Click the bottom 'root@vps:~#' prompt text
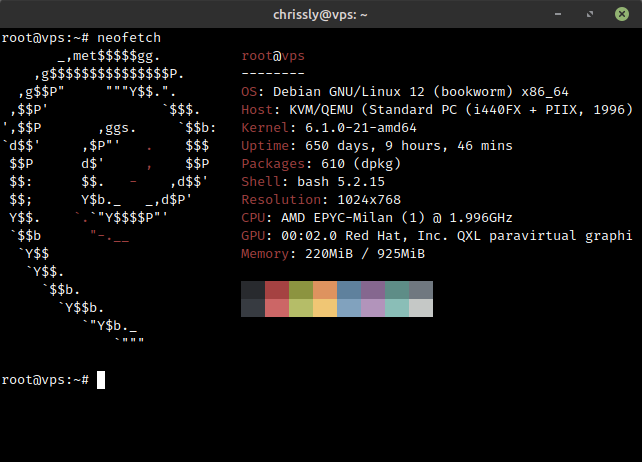Viewport: 642px width, 462px height. coord(45,380)
